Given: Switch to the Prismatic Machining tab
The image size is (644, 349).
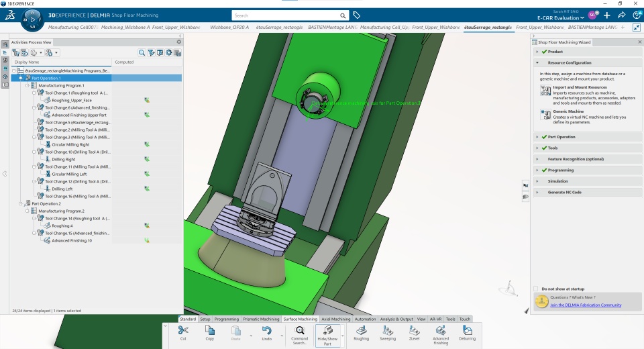Looking at the screenshot, I should [x=261, y=319].
